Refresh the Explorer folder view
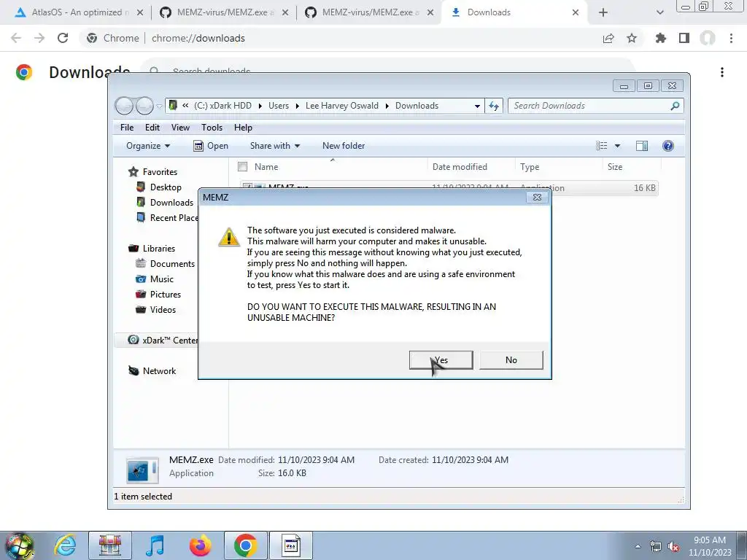Viewport: 747px width, 560px height. click(x=494, y=106)
